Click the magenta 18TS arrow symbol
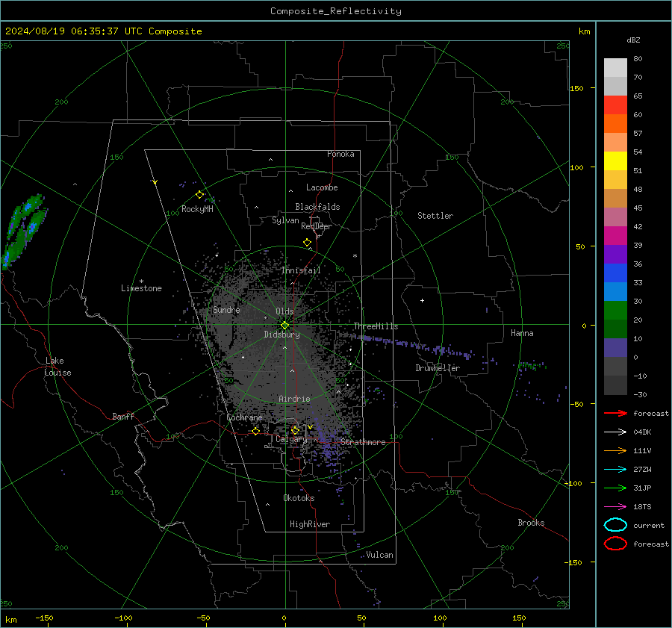 (615, 507)
